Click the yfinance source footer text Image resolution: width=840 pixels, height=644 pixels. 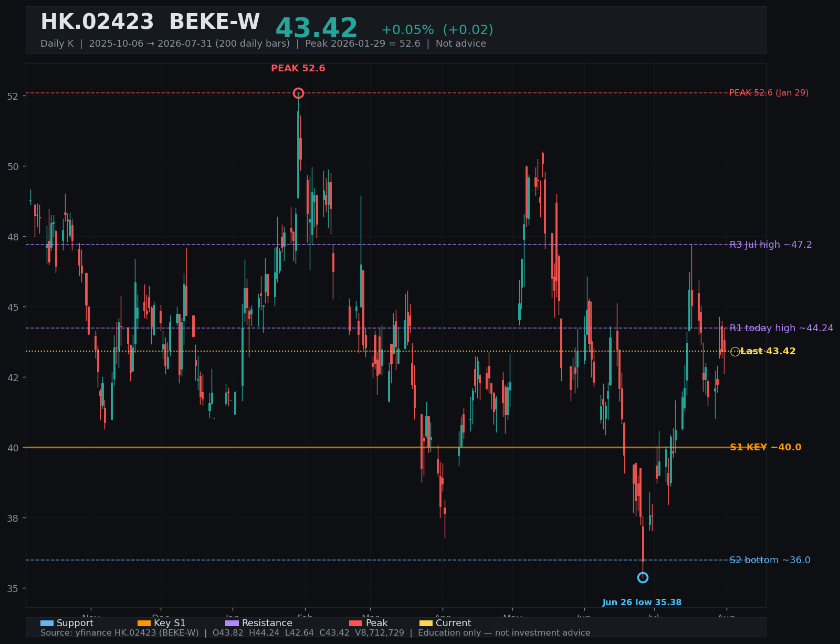[x=315, y=633]
